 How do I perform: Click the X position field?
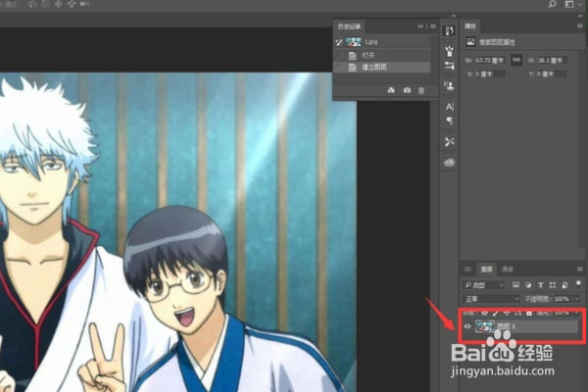pyautogui.click(x=491, y=74)
